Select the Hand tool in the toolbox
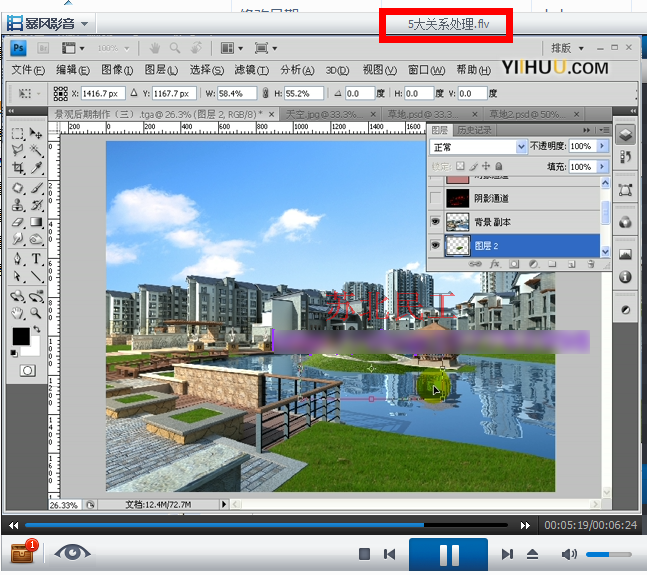The height and width of the screenshot is (575, 647). coord(17,313)
